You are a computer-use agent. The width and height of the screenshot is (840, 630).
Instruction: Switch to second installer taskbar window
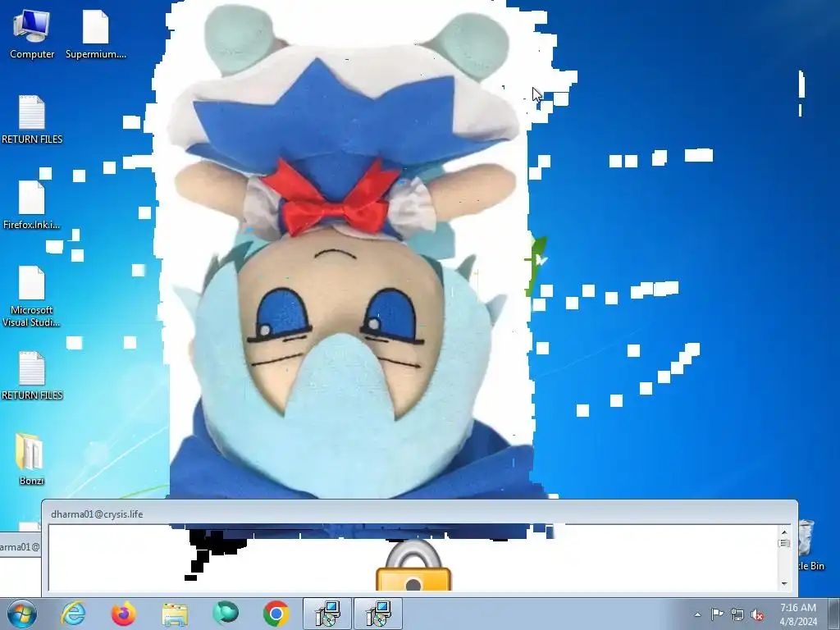tap(378, 614)
